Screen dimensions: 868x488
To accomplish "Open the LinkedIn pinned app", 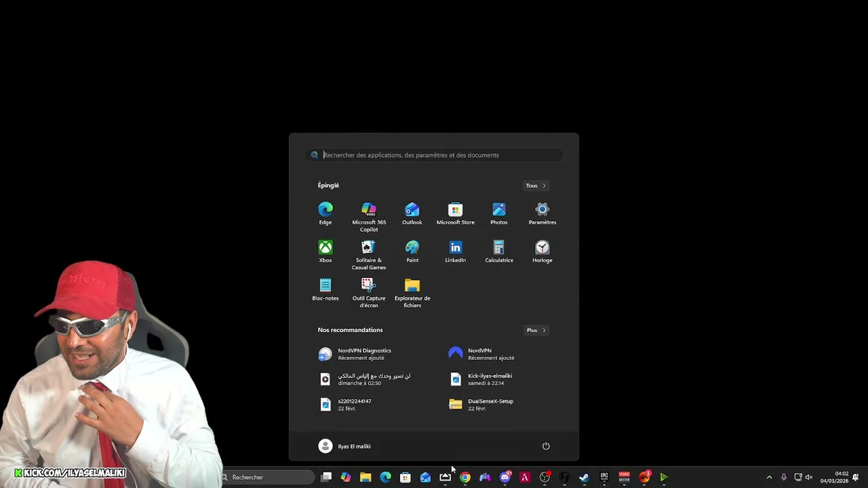I will (x=456, y=251).
